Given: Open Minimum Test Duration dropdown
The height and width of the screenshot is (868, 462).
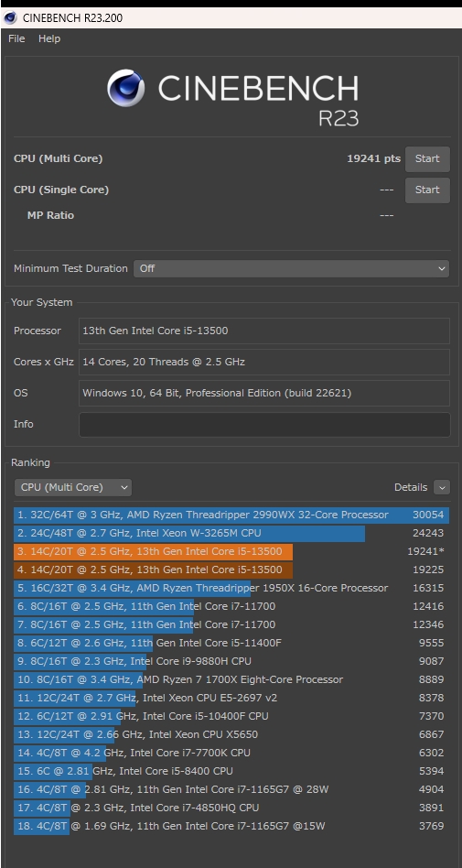Looking at the screenshot, I should pos(291,268).
